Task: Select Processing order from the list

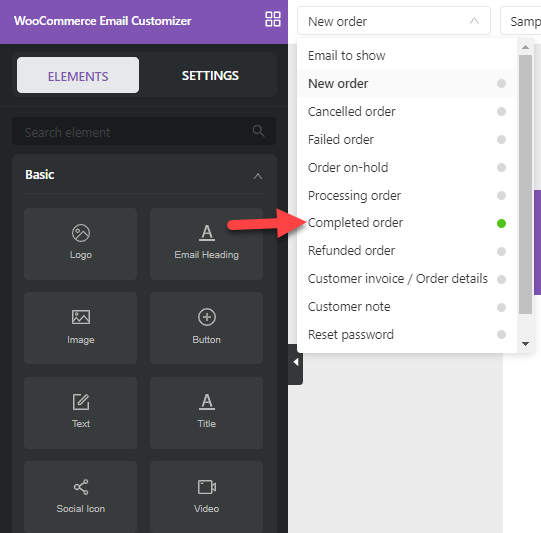Action: 407,195
